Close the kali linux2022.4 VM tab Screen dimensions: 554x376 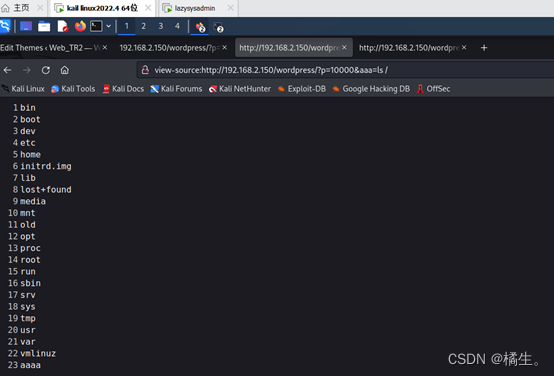click(148, 8)
